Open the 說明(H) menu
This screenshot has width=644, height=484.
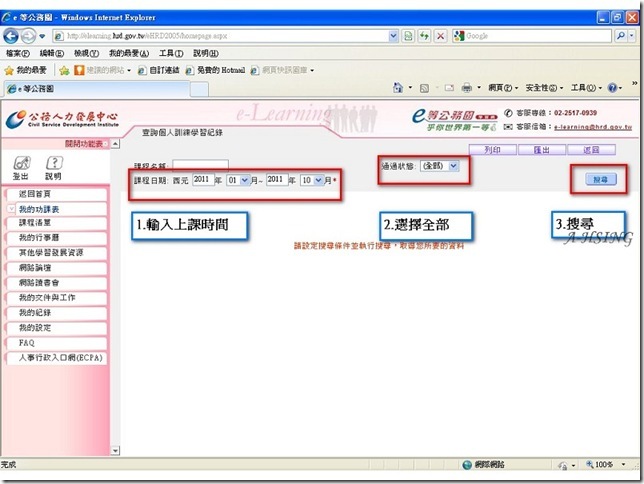coord(206,53)
